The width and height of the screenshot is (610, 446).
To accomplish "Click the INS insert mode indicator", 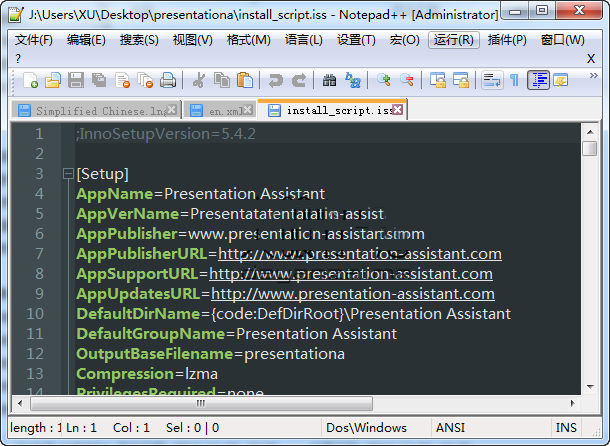I will coord(566,428).
